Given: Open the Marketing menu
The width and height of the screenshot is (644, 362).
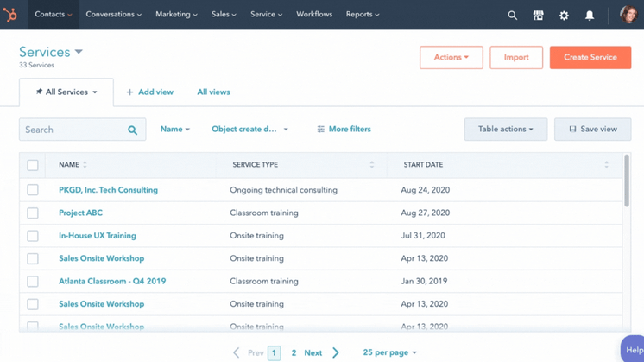Looking at the screenshot, I should [x=176, y=15].
